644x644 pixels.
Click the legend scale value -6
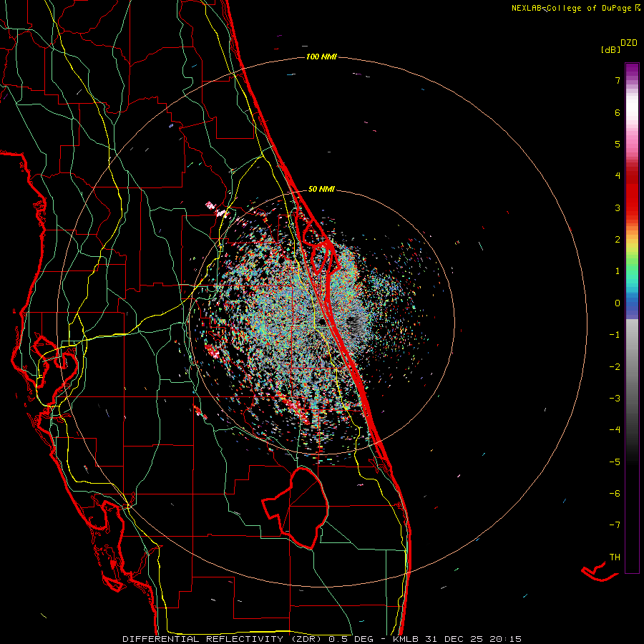(x=615, y=494)
